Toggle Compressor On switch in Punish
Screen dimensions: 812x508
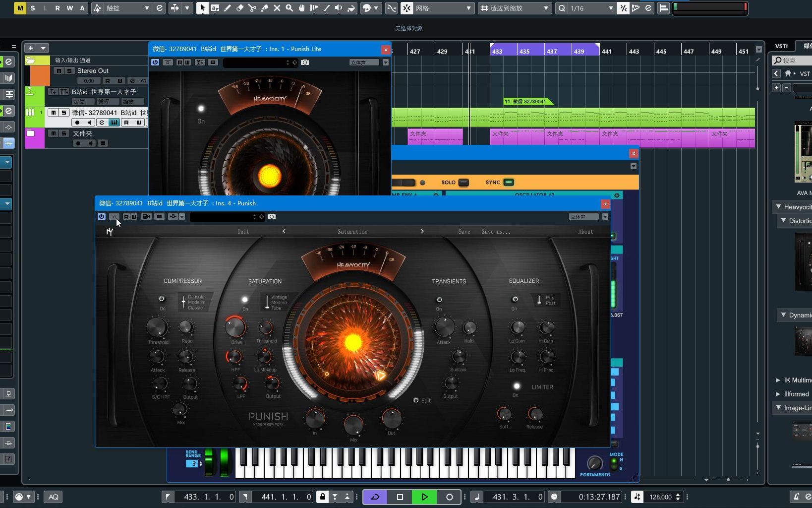coord(162,299)
